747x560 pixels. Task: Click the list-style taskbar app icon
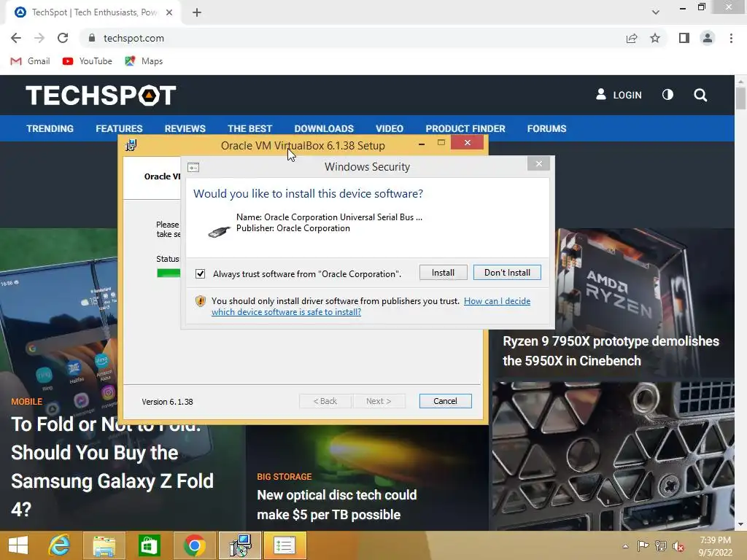click(x=285, y=545)
